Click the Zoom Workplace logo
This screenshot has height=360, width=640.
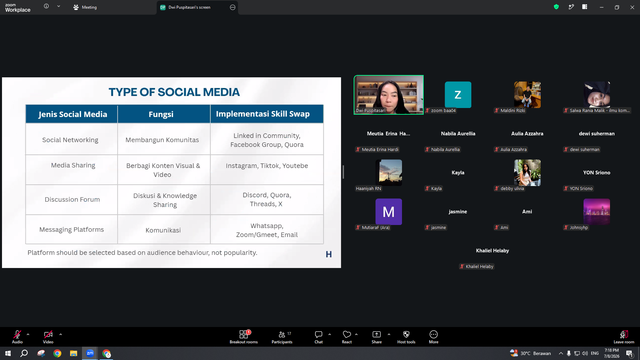18,8
